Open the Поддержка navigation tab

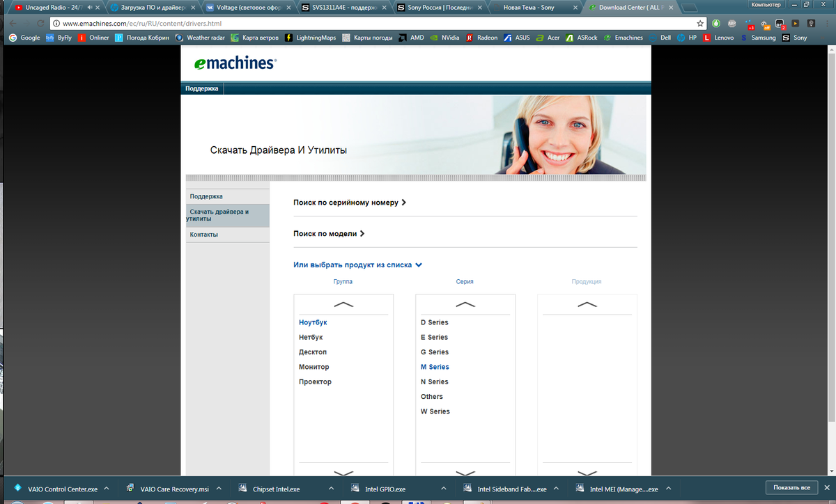201,88
